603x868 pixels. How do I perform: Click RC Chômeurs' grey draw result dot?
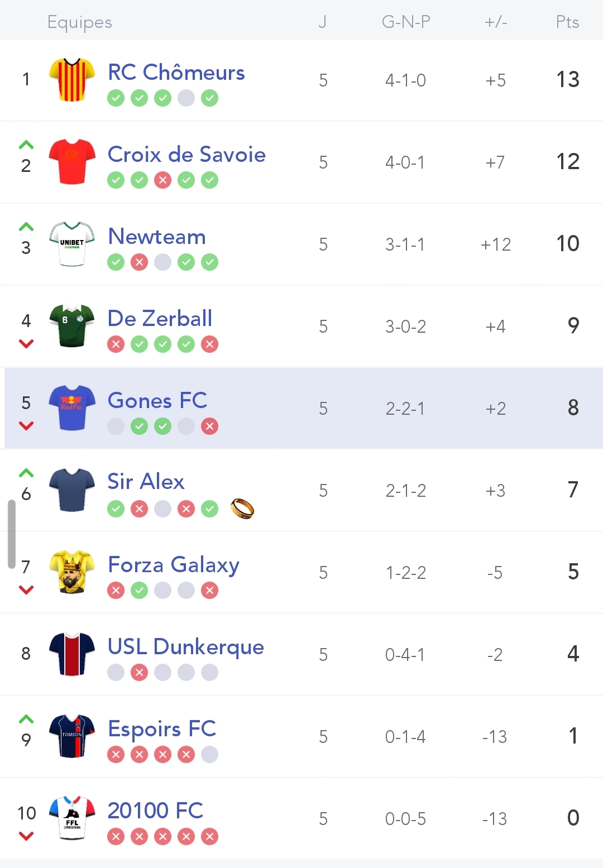coord(186,98)
